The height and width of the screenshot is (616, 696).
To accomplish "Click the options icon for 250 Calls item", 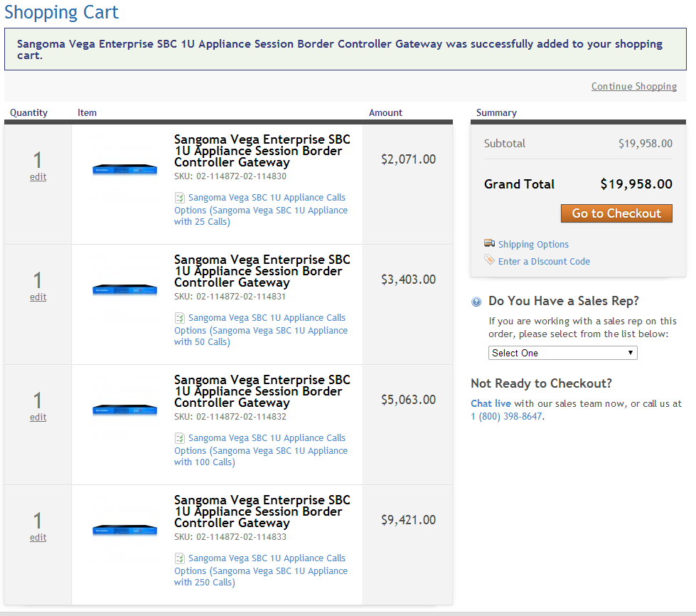I will pyautogui.click(x=179, y=558).
